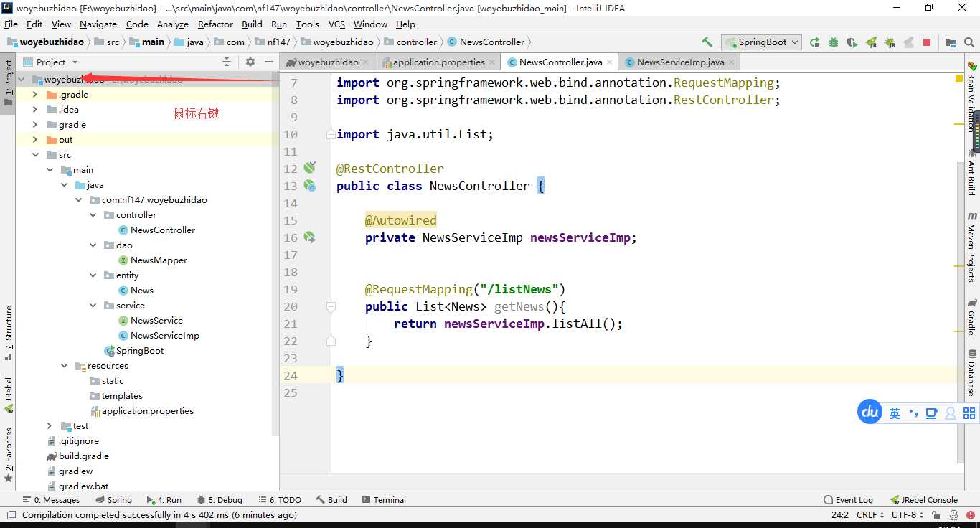Open Project Structure dialog

click(951, 42)
